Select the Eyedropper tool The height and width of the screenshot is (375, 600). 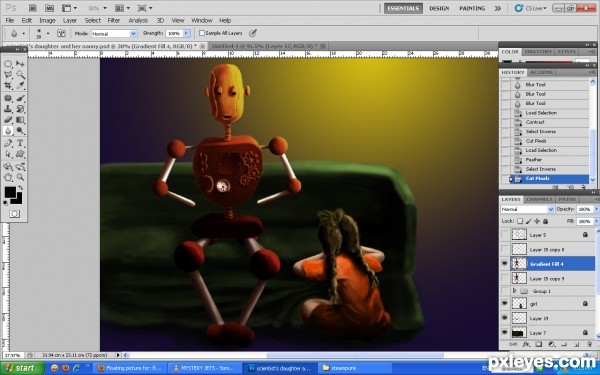tap(20, 85)
